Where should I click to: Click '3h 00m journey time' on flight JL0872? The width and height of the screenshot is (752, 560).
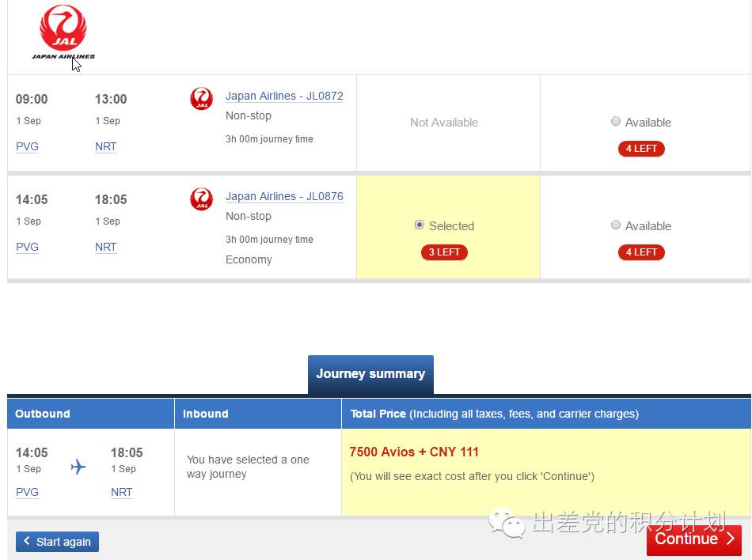(269, 139)
